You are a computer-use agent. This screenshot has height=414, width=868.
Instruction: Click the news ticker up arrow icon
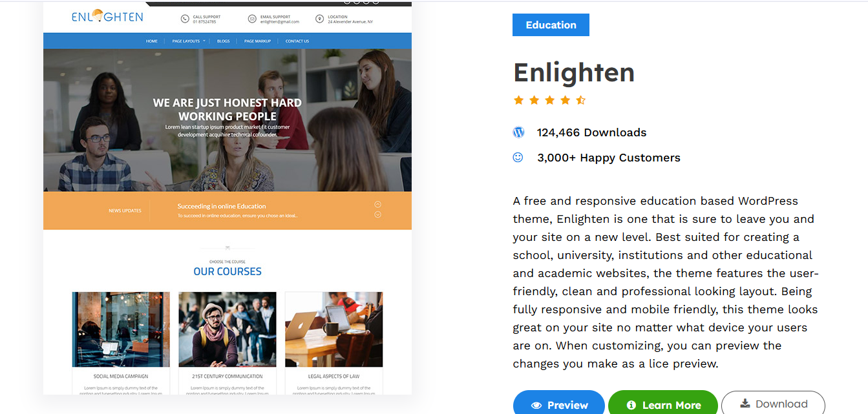pos(378,205)
